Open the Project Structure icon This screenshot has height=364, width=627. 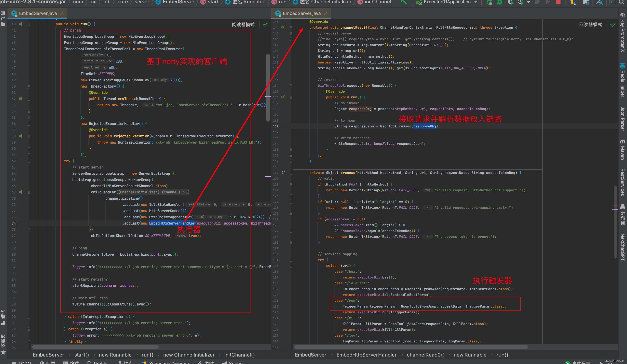tap(586, 2)
